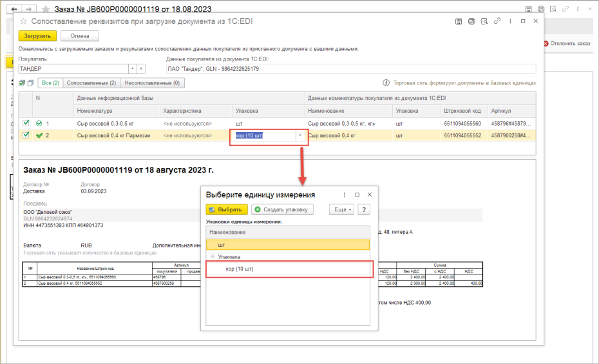
Task: Open three-dot menu in Сопоставление реквизитов dialog header
Action: coord(510,21)
